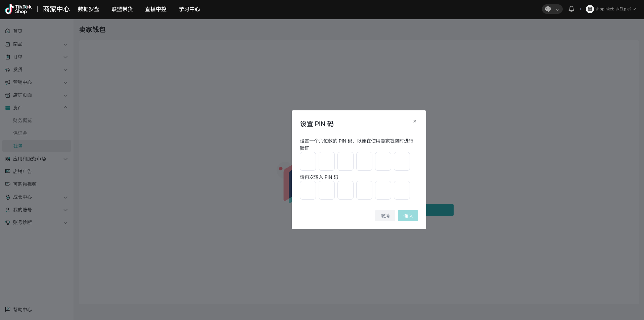Expand the 营销中心 chevron
Viewport: 644px width, 320px height.
click(65, 83)
